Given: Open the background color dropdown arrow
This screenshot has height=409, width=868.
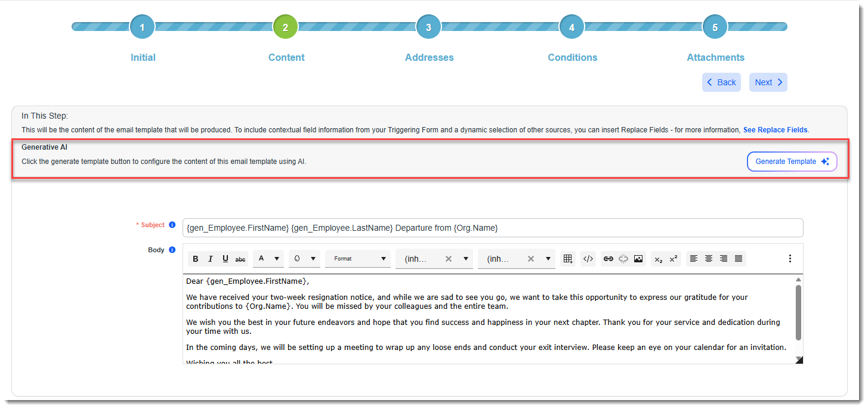Looking at the screenshot, I should (313, 259).
